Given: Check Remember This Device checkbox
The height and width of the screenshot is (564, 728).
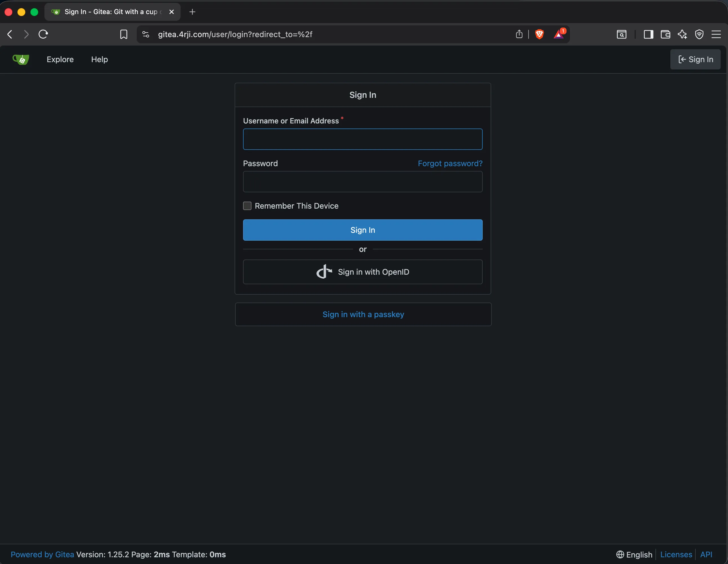Looking at the screenshot, I should 247,206.
